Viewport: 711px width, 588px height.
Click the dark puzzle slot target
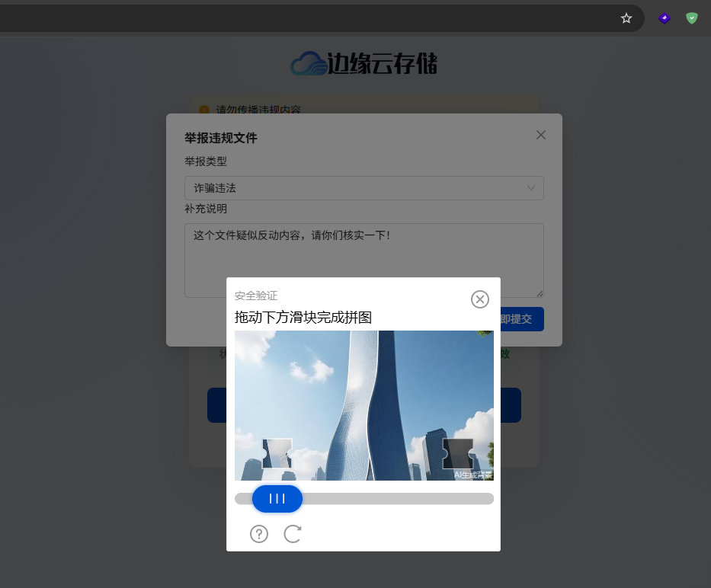coord(458,453)
